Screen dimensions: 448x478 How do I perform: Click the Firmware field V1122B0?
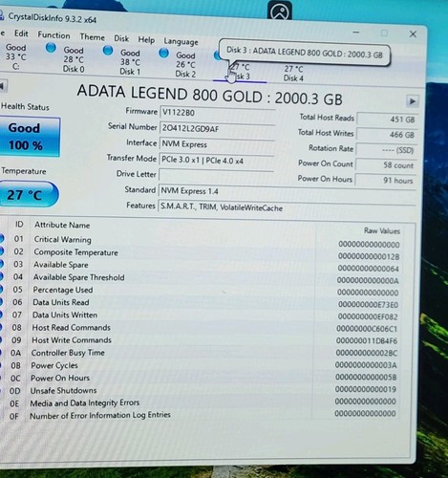(217, 113)
